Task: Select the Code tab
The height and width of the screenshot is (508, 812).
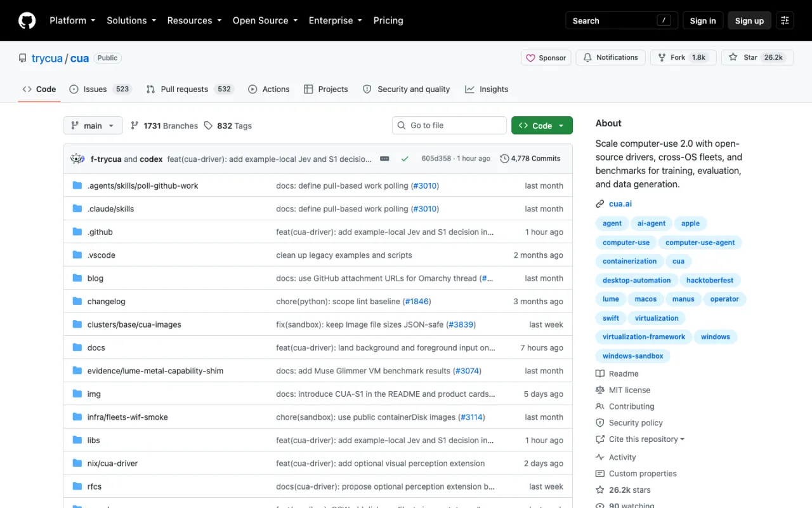Action: [39, 89]
